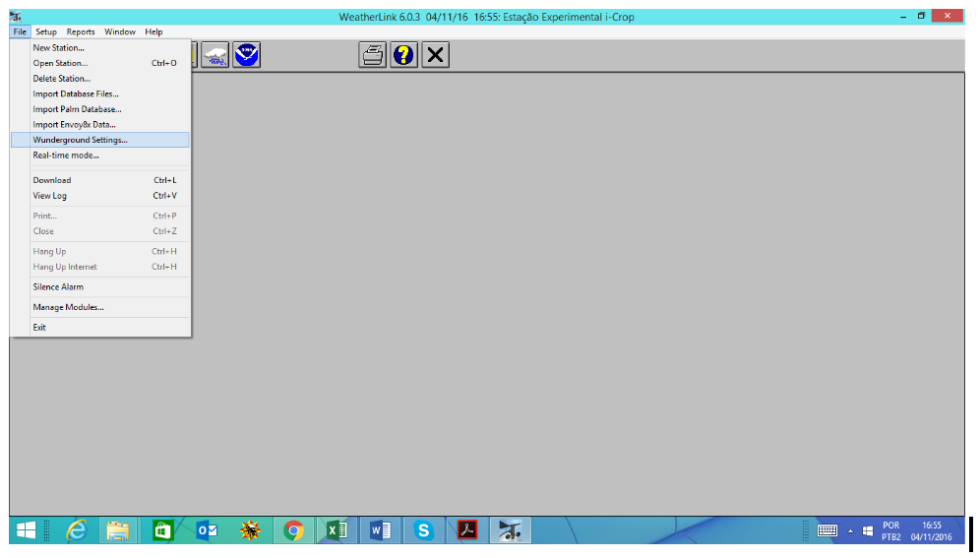
Task: Open help with the question mark icon
Action: 403,55
